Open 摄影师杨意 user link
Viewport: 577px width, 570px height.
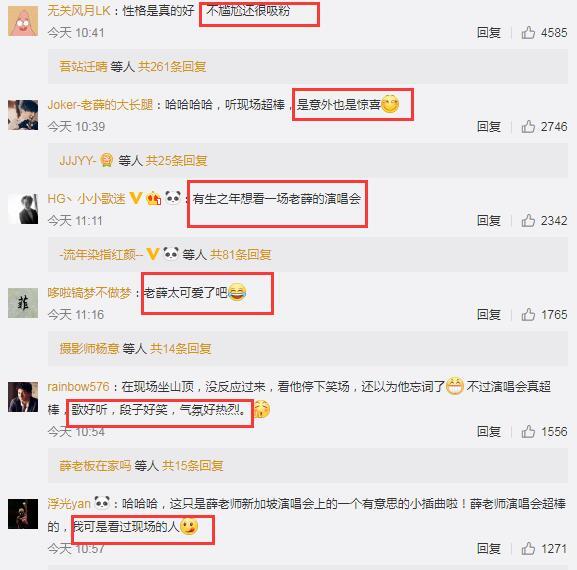[89, 348]
